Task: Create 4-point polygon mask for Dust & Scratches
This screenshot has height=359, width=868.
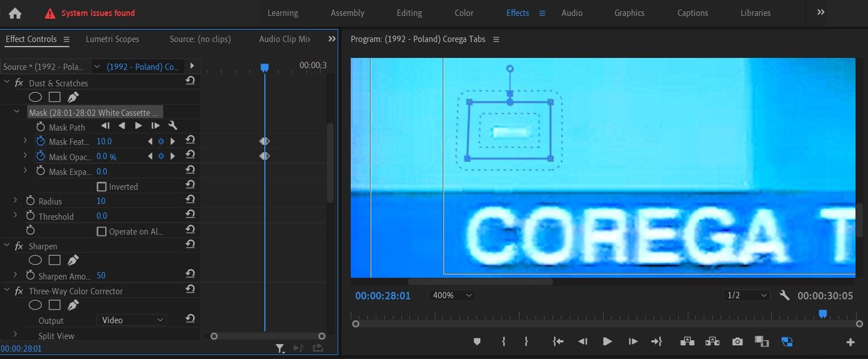Action: click(x=54, y=97)
